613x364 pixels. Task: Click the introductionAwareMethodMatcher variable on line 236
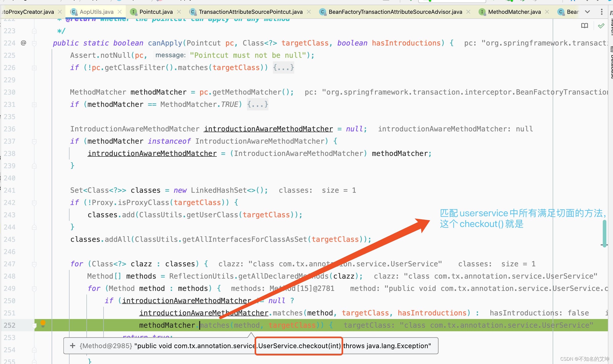(268, 129)
